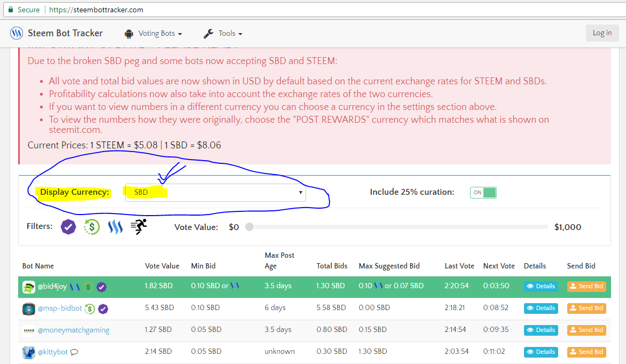This screenshot has height=364, width=626.
Task: Click purple verified badge beside @bid4joy
Action: pyautogui.click(x=101, y=287)
